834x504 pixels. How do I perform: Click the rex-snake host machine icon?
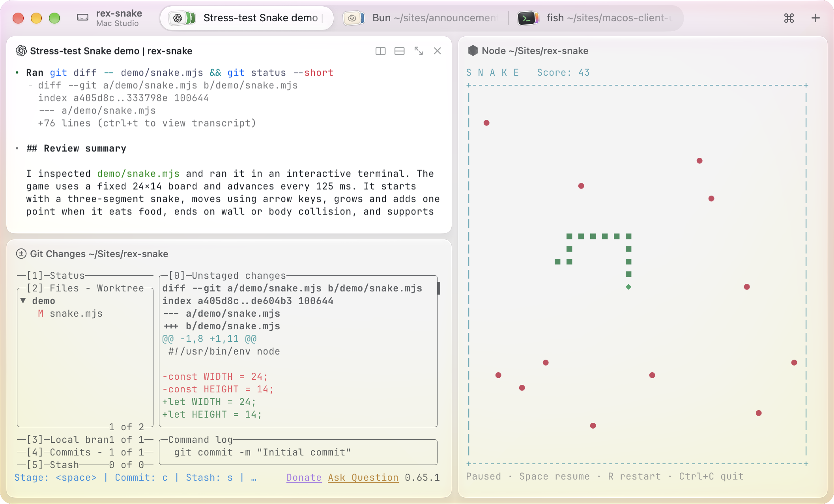(82, 18)
